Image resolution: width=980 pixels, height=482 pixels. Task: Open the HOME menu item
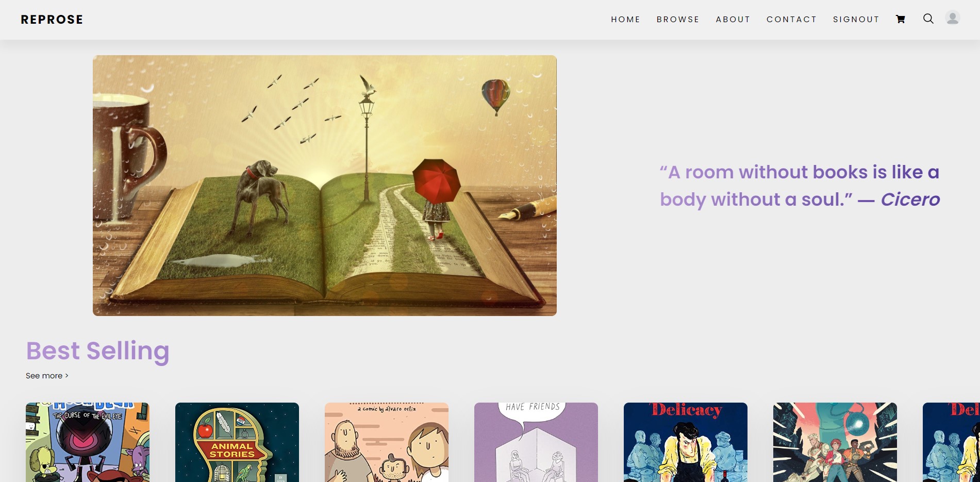[x=625, y=20]
